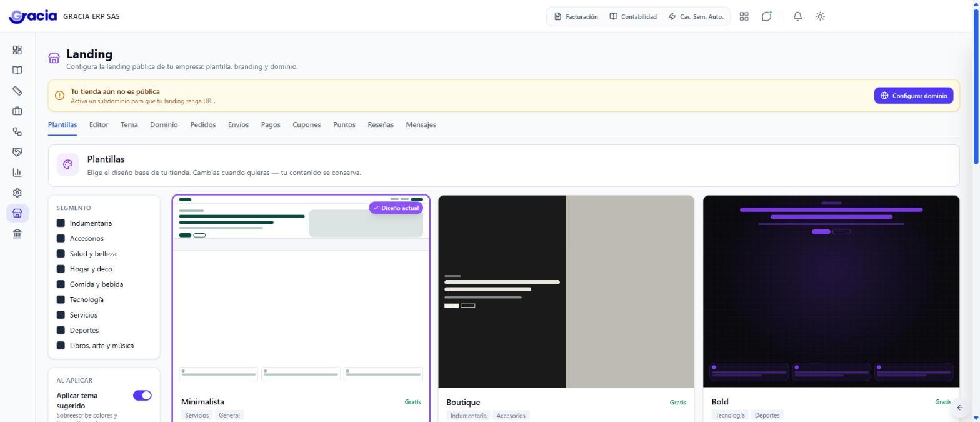The image size is (980, 422).
Task: Open the workflow nodes icon in sidebar
Action: point(17,132)
